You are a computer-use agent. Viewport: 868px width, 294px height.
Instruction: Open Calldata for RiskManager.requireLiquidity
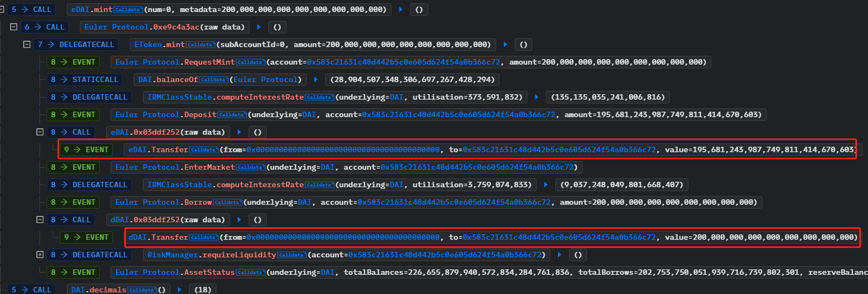[292, 255]
